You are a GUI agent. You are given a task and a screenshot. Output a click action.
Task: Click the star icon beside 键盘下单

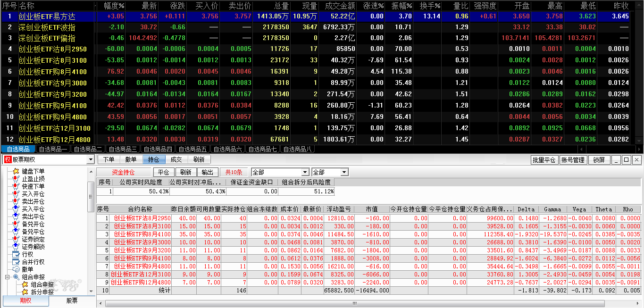pos(16,171)
